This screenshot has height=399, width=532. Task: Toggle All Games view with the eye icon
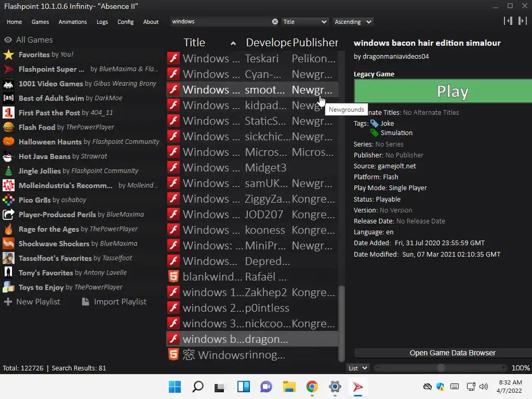click(8, 40)
